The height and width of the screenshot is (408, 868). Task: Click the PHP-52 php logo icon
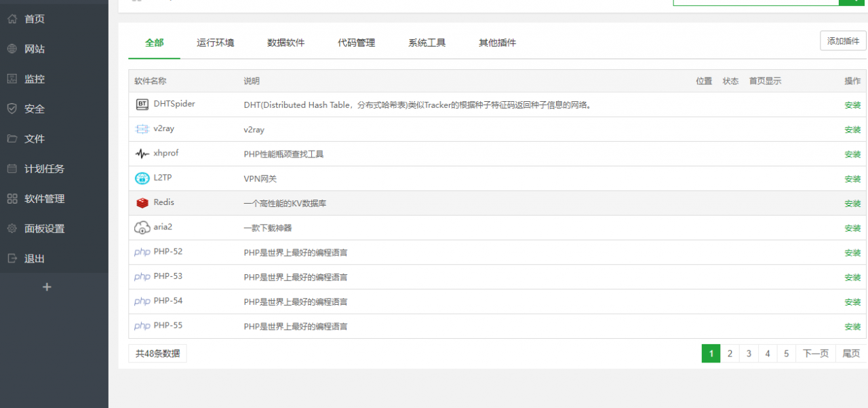(x=142, y=252)
